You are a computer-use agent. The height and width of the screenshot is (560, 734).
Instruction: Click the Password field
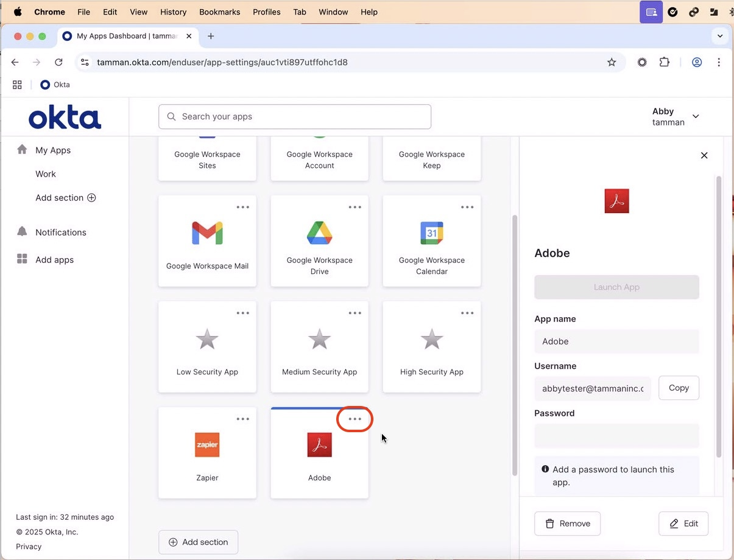point(616,436)
